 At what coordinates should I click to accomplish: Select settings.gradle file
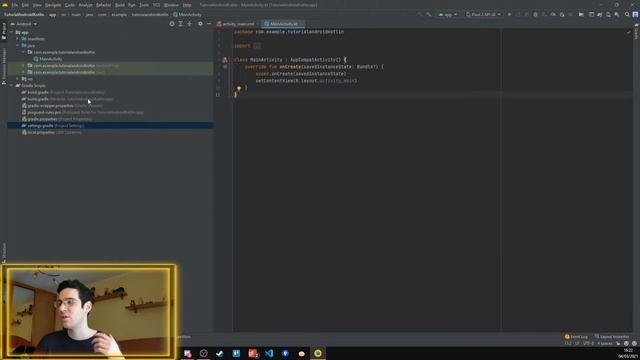click(110, 125)
